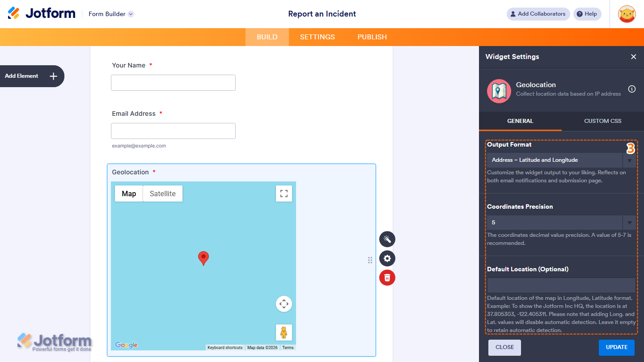This screenshot has width=644, height=362.
Task: Open widget settings gear icon
Action: (x=387, y=258)
